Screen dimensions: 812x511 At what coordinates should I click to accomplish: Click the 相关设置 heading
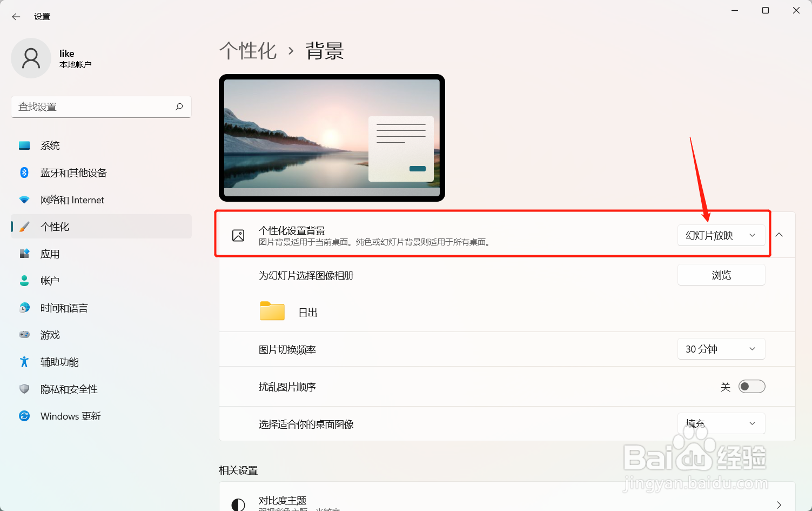click(238, 470)
